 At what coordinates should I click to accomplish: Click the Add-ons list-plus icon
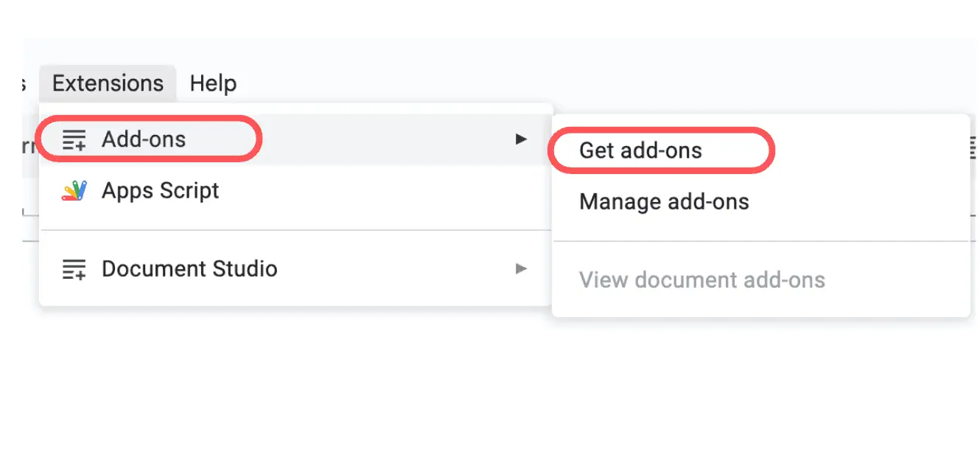[x=74, y=139]
